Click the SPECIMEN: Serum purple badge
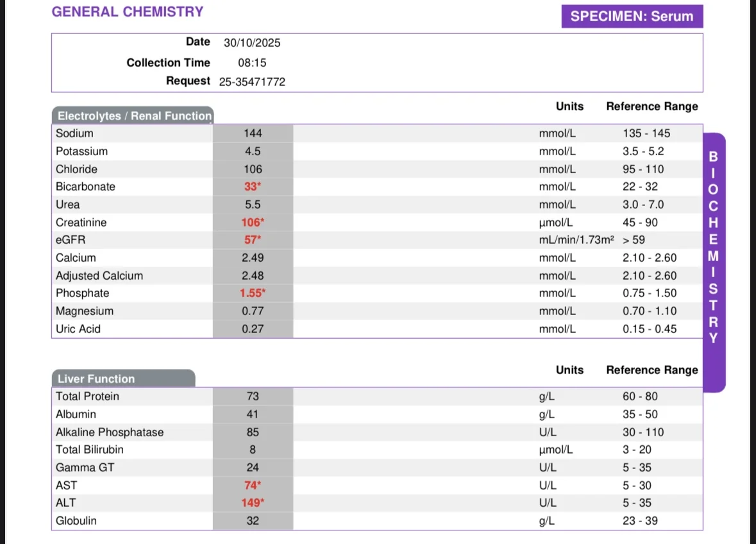This screenshot has width=756, height=544. pyautogui.click(x=632, y=17)
